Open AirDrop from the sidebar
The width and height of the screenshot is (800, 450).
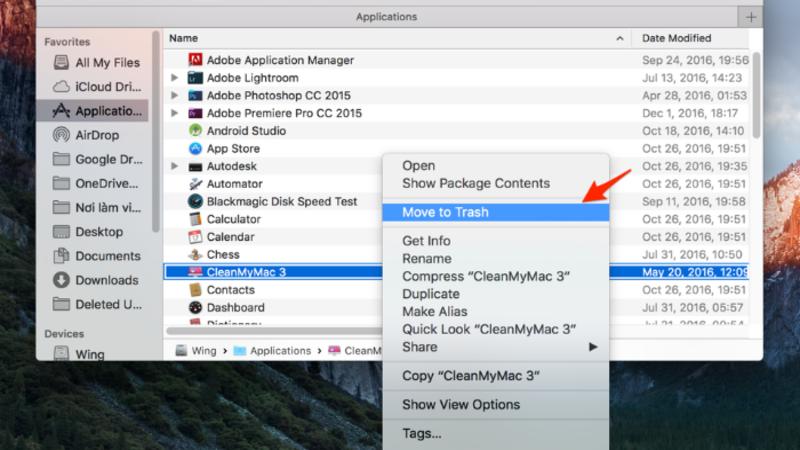(x=86, y=135)
